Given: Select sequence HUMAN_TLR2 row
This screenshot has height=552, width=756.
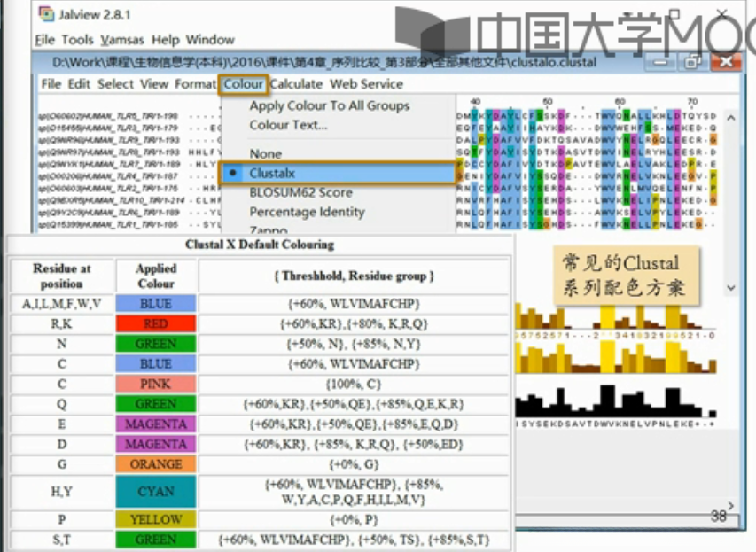Looking at the screenshot, I should click(x=109, y=188).
